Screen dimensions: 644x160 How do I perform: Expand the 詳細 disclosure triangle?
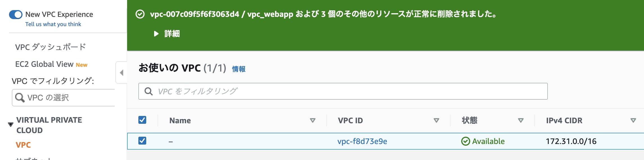point(156,34)
